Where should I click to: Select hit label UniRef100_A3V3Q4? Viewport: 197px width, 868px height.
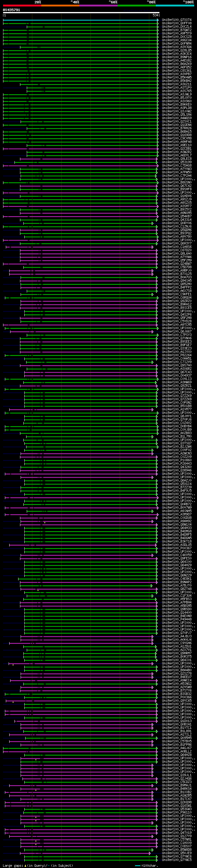click(177, 47)
